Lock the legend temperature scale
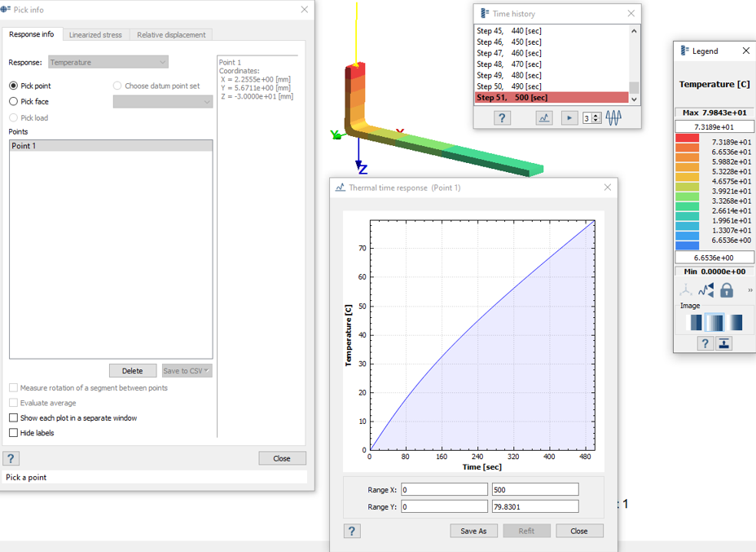756x552 pixels. point(727,289)
